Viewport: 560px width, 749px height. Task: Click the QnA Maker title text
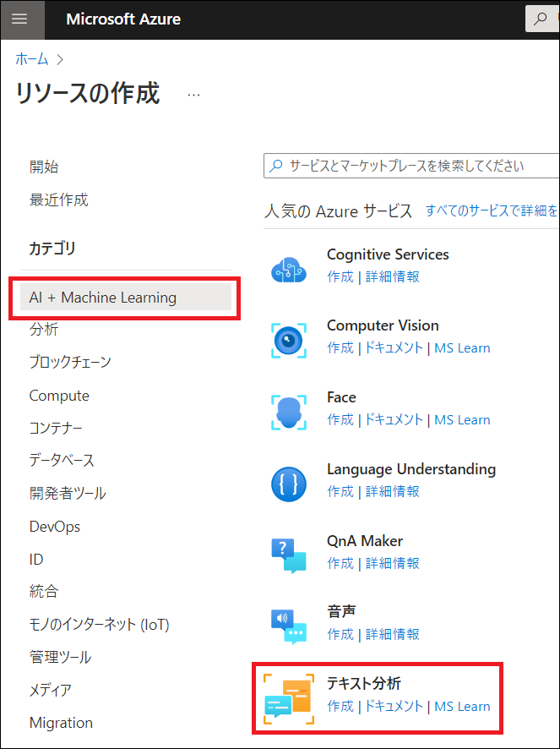point(365,541)
